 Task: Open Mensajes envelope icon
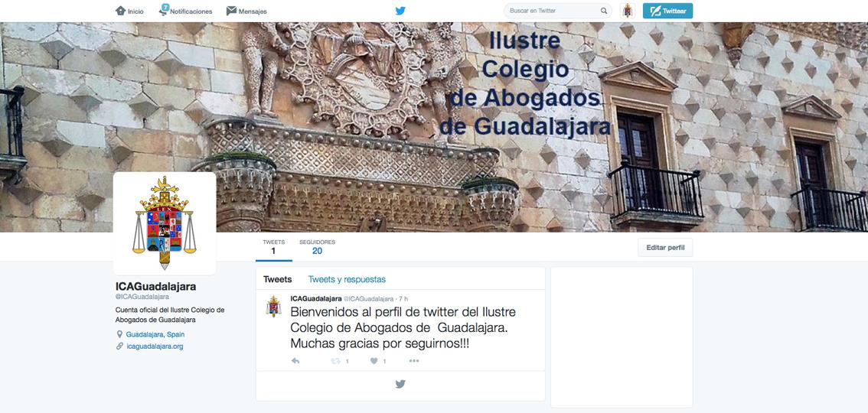click(231, 11)
